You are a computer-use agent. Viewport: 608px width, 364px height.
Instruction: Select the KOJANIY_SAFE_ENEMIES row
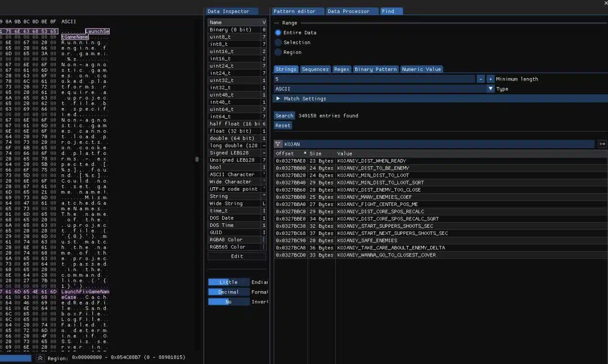click(x=441, y=241)
